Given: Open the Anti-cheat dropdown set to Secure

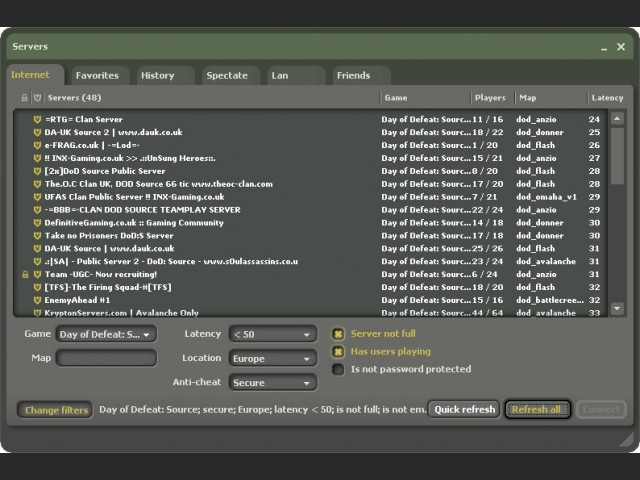Looking at the screenshot, I should click(x=272, y=382).
